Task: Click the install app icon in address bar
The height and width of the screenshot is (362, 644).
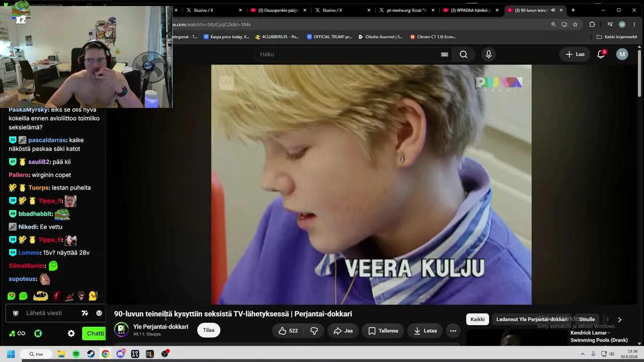Action: point(565,24)
